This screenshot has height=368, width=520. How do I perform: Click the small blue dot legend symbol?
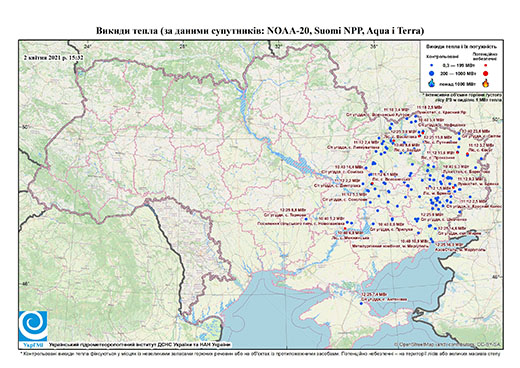point(432,65)
